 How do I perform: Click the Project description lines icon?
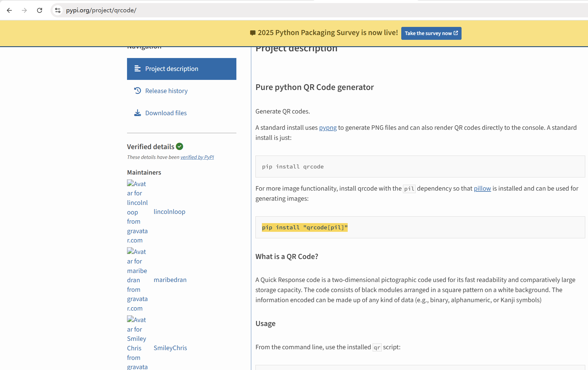[137, 69]
